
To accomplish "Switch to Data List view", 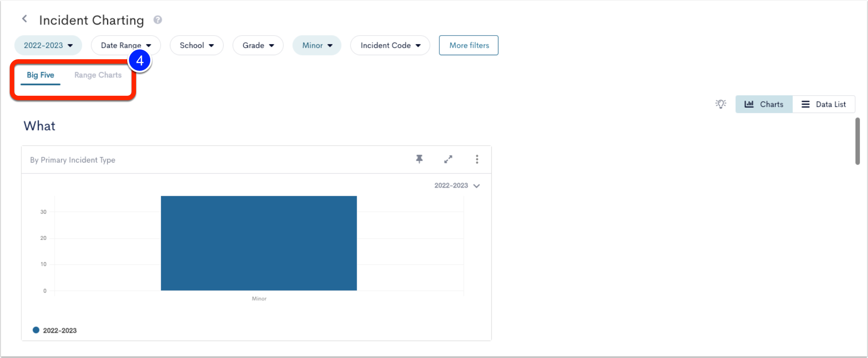I will coord(824,104).
